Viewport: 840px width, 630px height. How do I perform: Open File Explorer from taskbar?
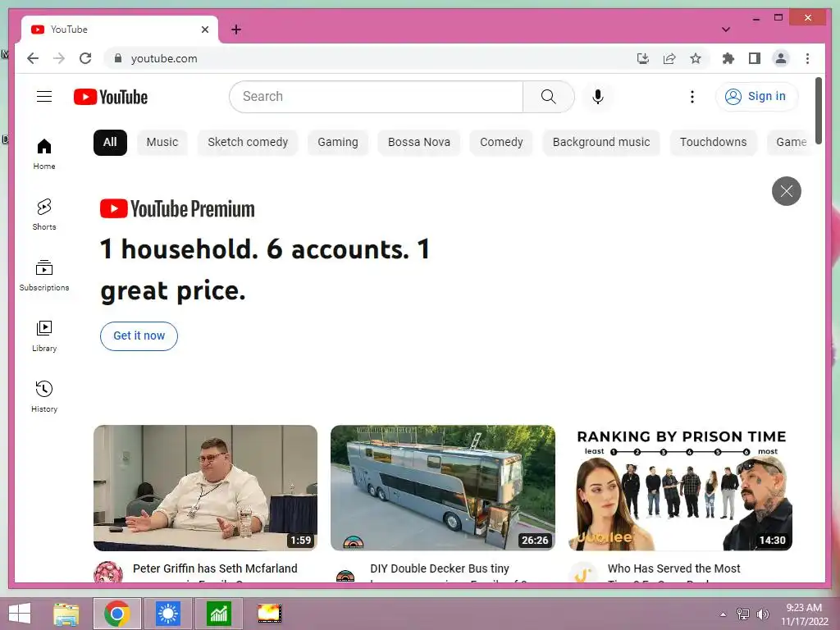point(66,614)
